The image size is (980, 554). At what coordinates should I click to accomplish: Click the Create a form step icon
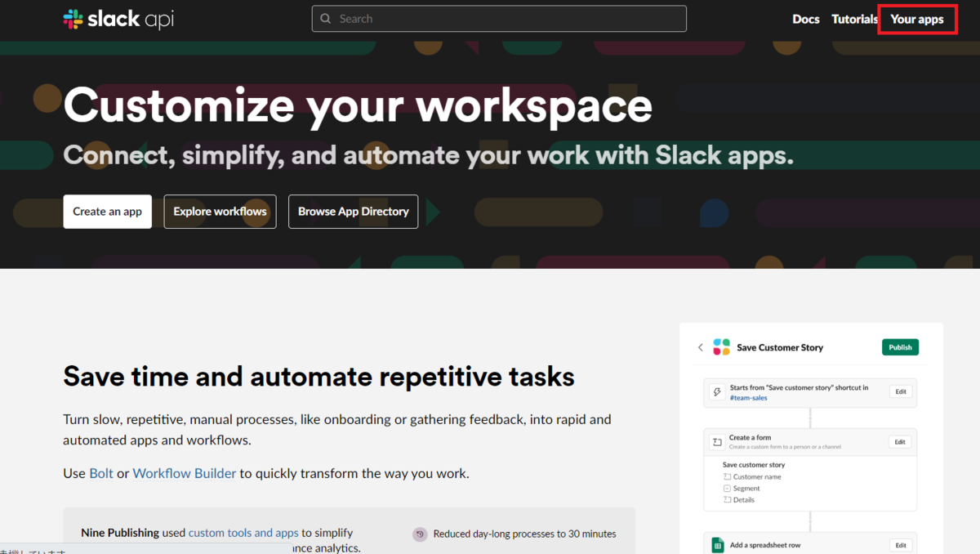[x=716, y=442]
